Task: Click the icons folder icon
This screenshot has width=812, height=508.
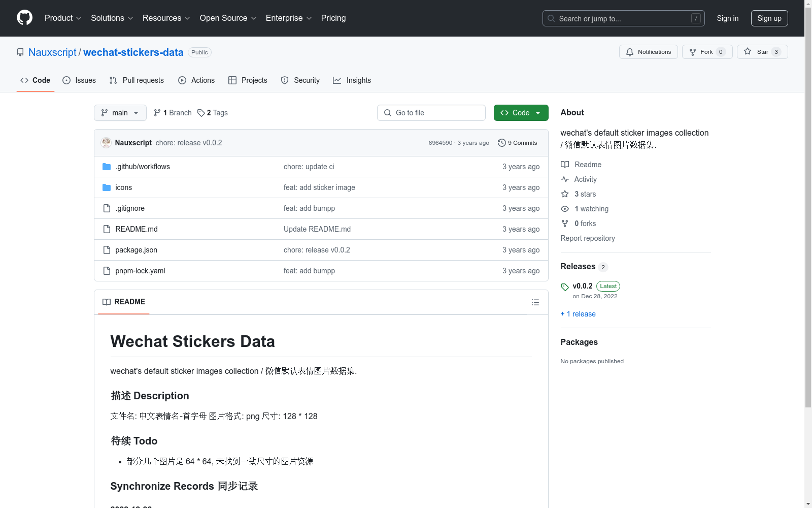Action: pos(107,187)
